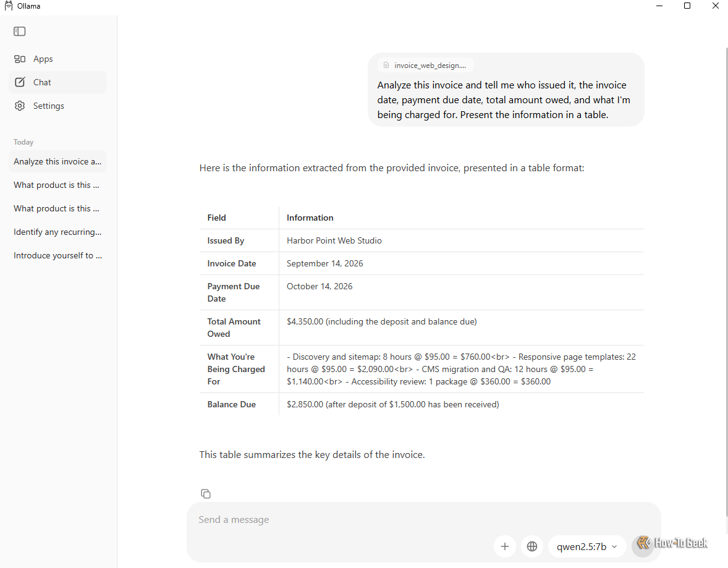Image resolution: width=728 pixels, height=568 pixels.
Task: Open the 'Identify any recurring...' chat
Action: (57, 232)
